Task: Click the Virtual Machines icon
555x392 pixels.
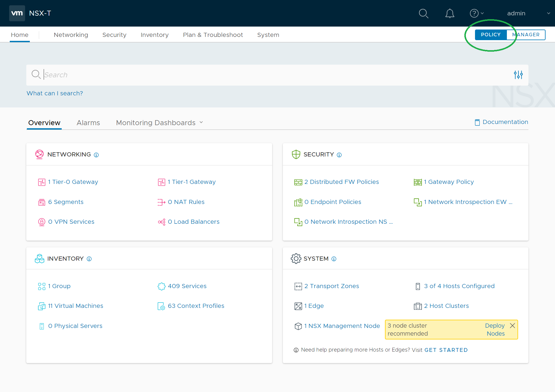Action: 42,306
